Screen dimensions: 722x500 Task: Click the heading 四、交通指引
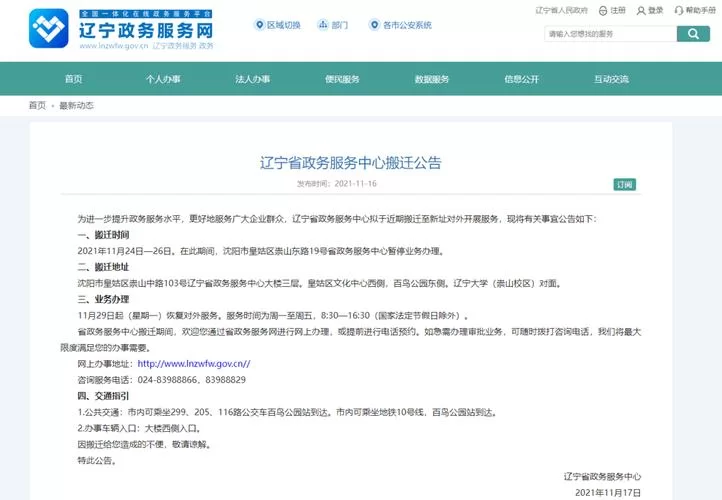click(x=103, y=396)
